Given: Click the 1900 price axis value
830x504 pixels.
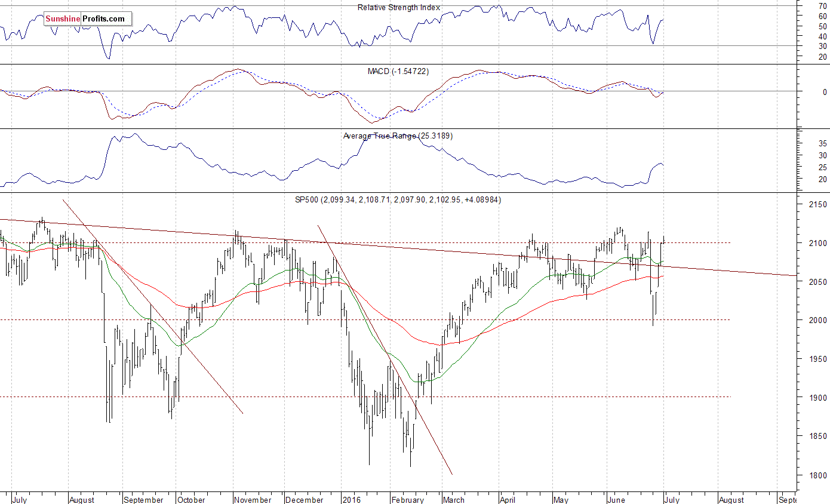Looking at the screenshot, I should pyautogui.click(x=817, y=398).
